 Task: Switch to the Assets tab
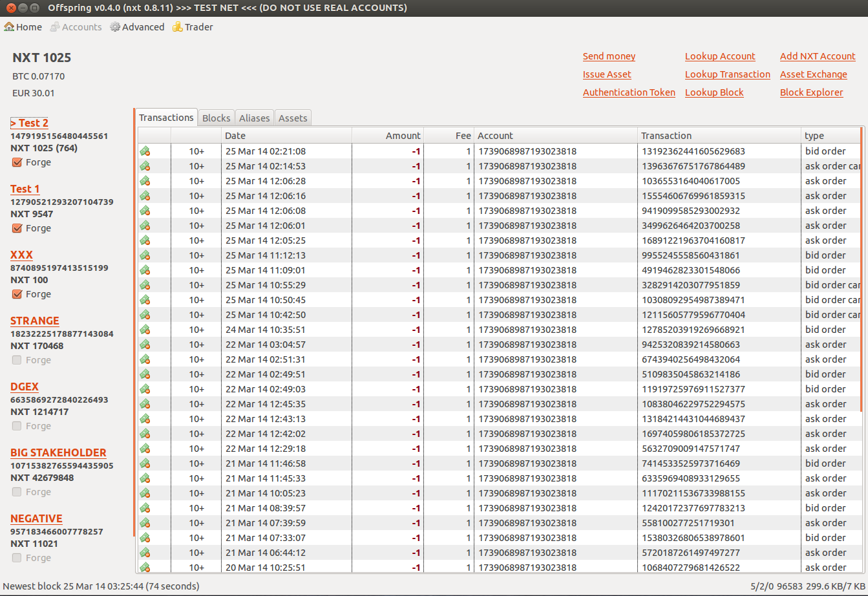(x=293, y=118)
